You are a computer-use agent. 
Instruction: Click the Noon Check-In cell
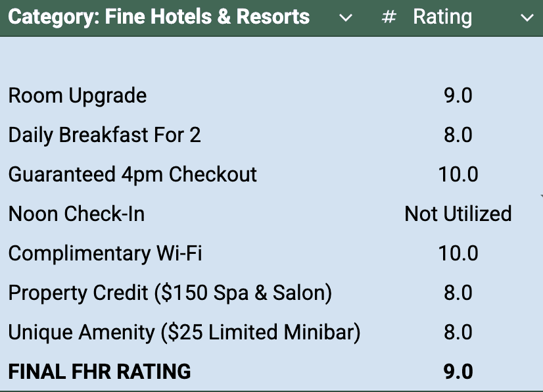tap(76, 214)
